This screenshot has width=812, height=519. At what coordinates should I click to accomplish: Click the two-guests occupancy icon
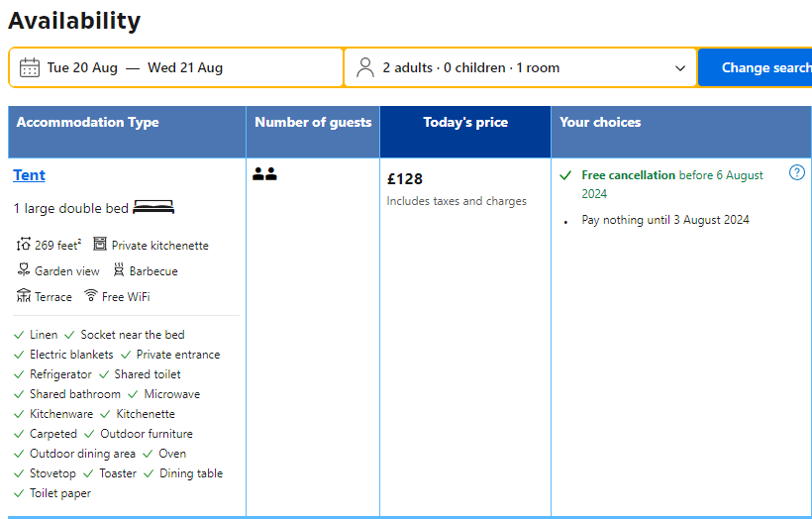click(x=264, y=174)
